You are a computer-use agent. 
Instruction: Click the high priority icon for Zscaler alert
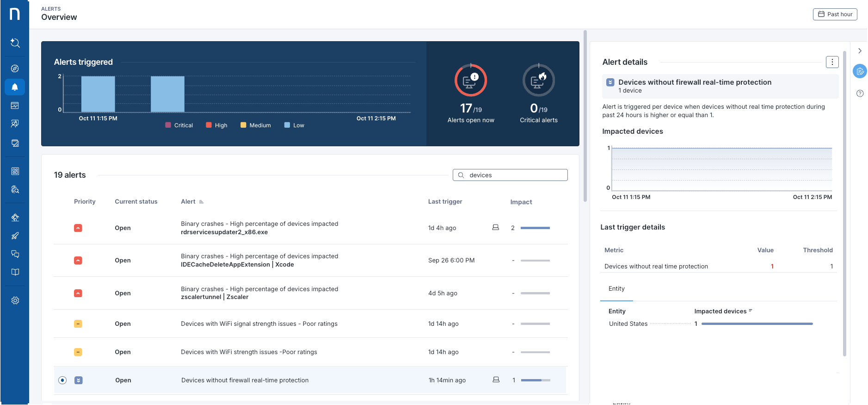click(78, 293)
